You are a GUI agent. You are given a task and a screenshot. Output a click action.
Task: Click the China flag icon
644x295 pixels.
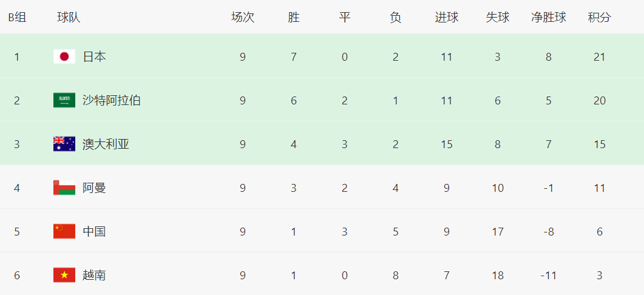coord(64,232)
